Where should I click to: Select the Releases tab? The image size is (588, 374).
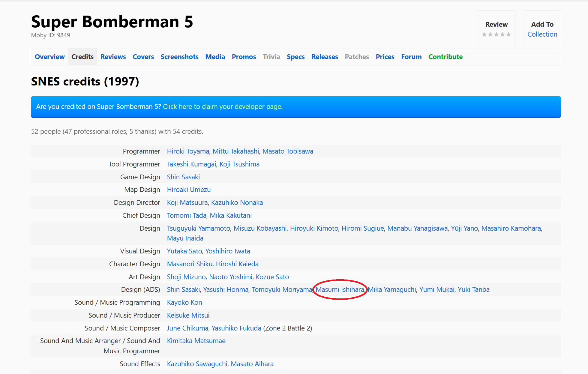pyautogui.click(x=325, y=57)
